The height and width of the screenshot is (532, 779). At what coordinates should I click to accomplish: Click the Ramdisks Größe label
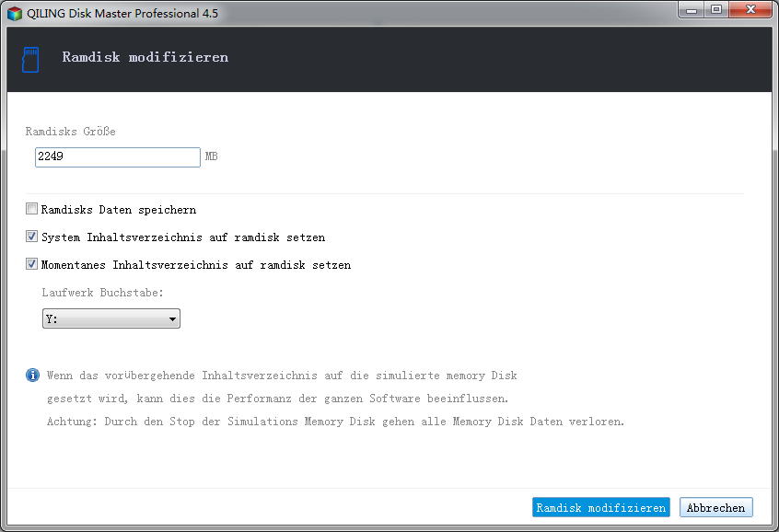(71, 131)
